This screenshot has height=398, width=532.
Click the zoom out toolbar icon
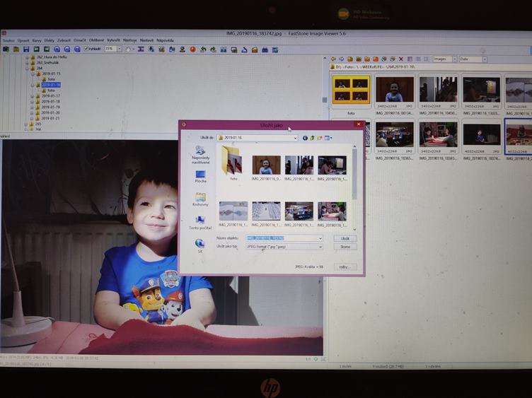coord(67,49)
